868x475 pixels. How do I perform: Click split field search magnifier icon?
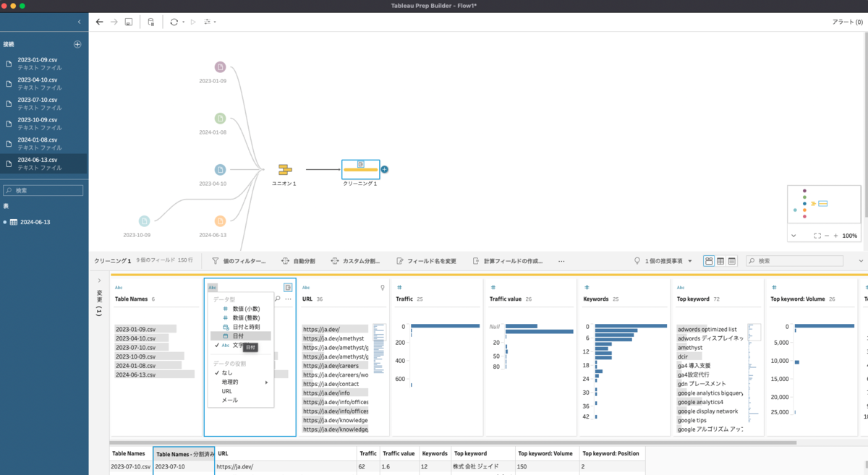[278, 299]
